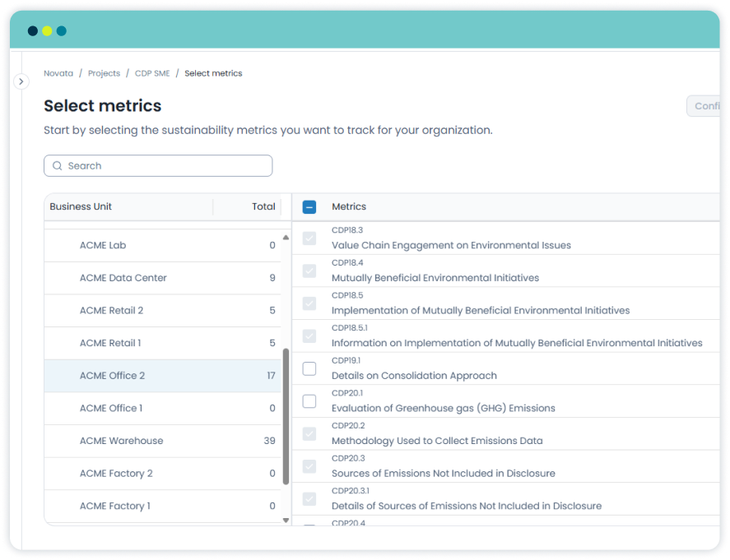Click total 17 for ACME Office 2
This screenshot has width=730, height=560.
271,376
